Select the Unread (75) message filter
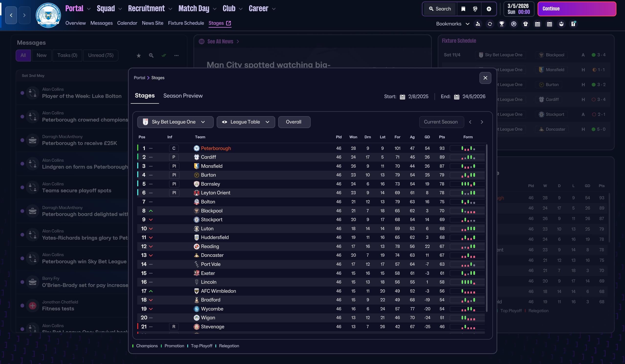This screenshot has height=364, width=625. (101, 55)
